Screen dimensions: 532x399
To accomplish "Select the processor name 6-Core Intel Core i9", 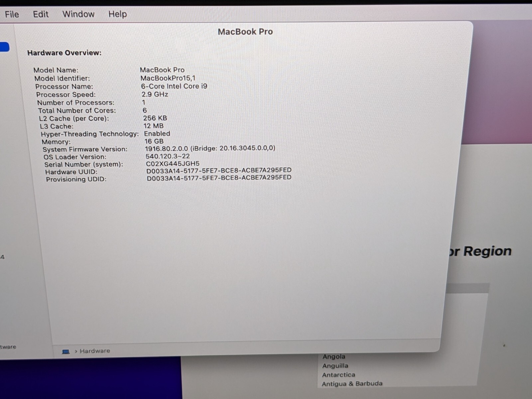I will (174, 86).
